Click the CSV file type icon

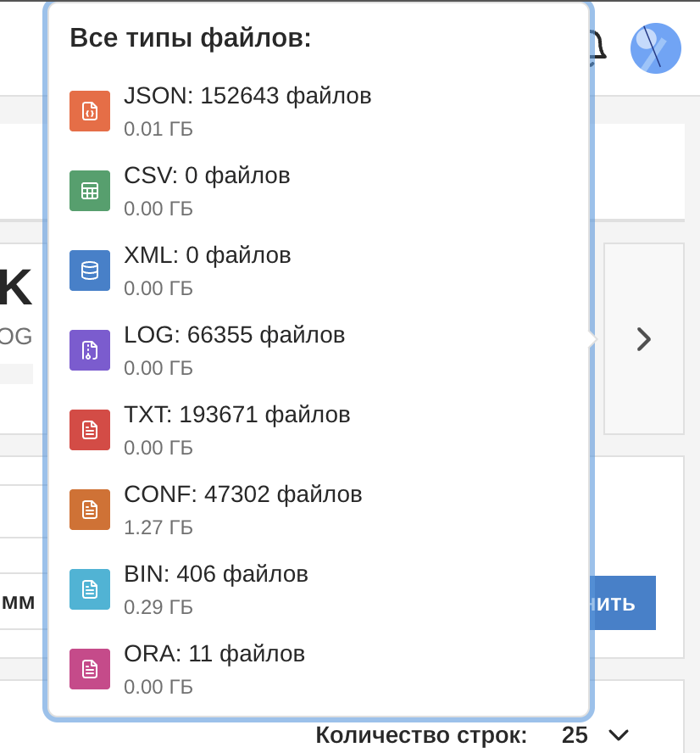[89, 191]
